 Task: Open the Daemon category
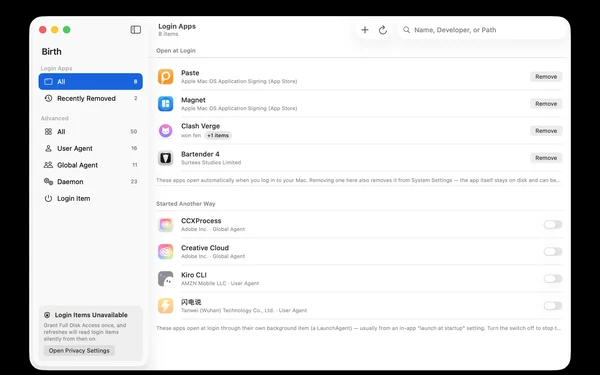coord(91,182)
